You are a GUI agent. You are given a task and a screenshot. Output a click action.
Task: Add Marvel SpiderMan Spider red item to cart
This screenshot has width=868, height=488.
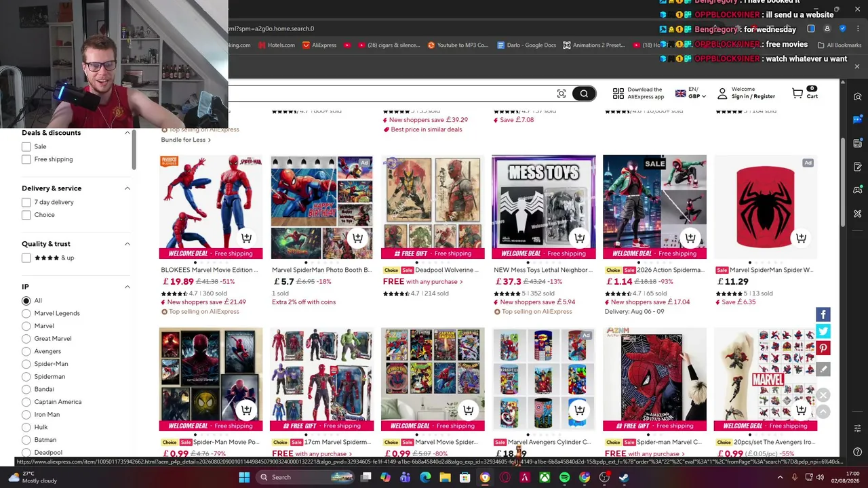point(801,238)
